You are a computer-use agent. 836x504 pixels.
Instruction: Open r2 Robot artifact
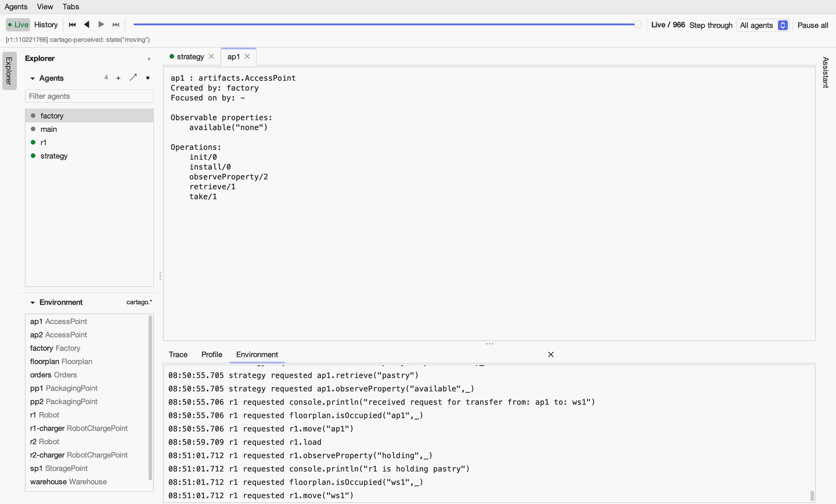87,442
